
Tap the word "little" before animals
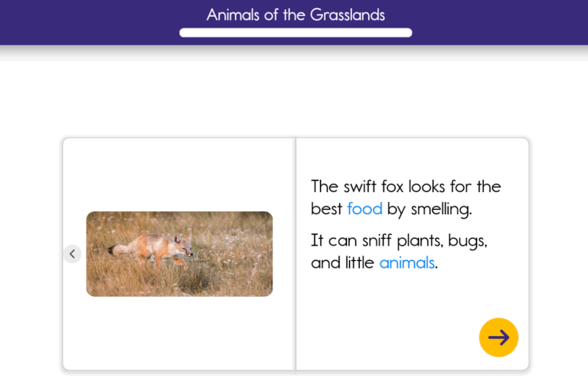360,262
